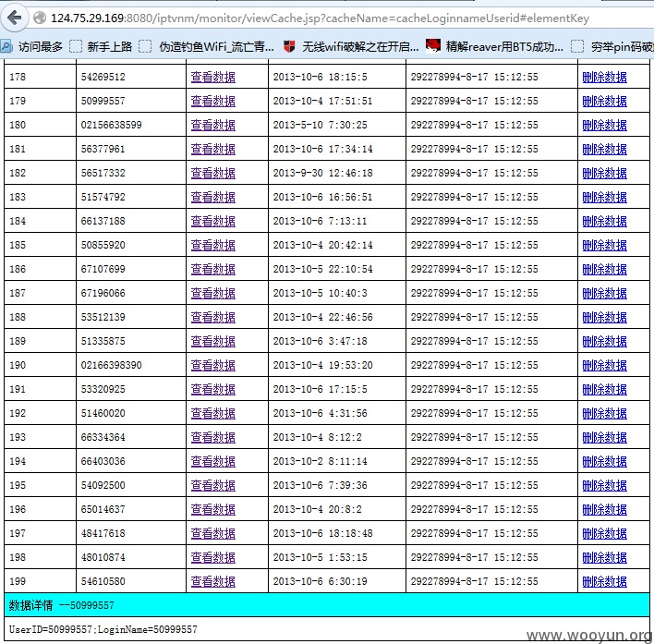Open the 新手上路 bookmark
The image size is (654, 644).
click(x=102, y=46)
